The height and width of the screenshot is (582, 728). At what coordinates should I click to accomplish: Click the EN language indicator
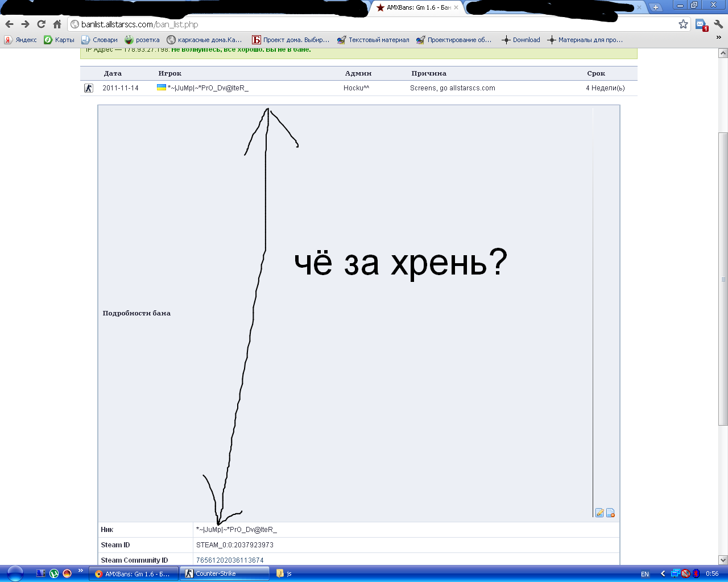pyautogui.click(x=645, y=574)
